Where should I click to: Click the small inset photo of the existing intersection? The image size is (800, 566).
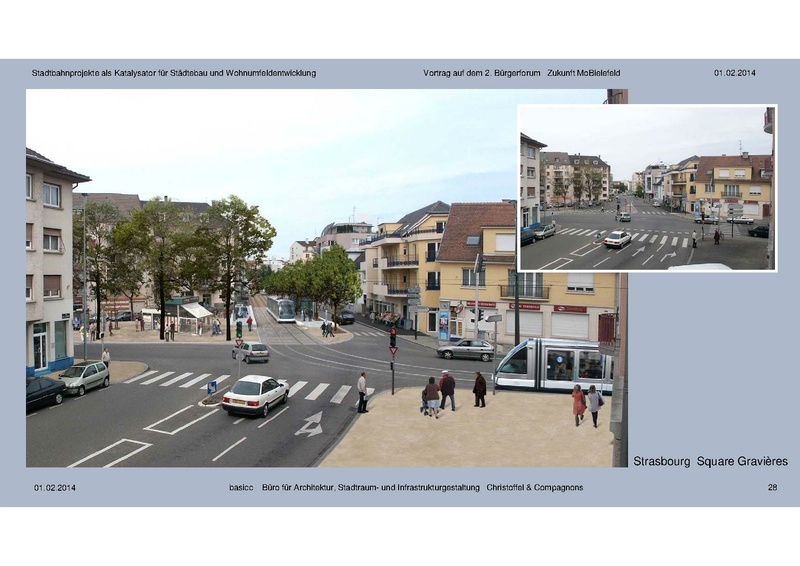647,188
